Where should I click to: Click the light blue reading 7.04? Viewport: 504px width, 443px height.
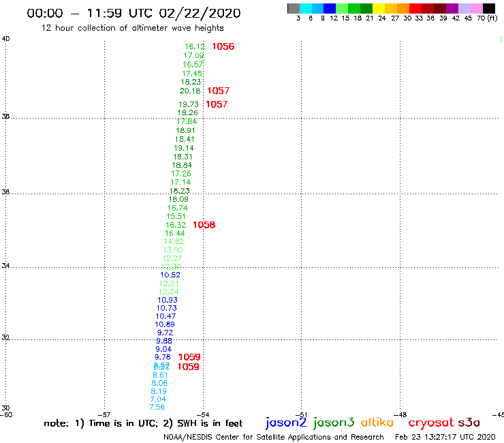point(158,399)
